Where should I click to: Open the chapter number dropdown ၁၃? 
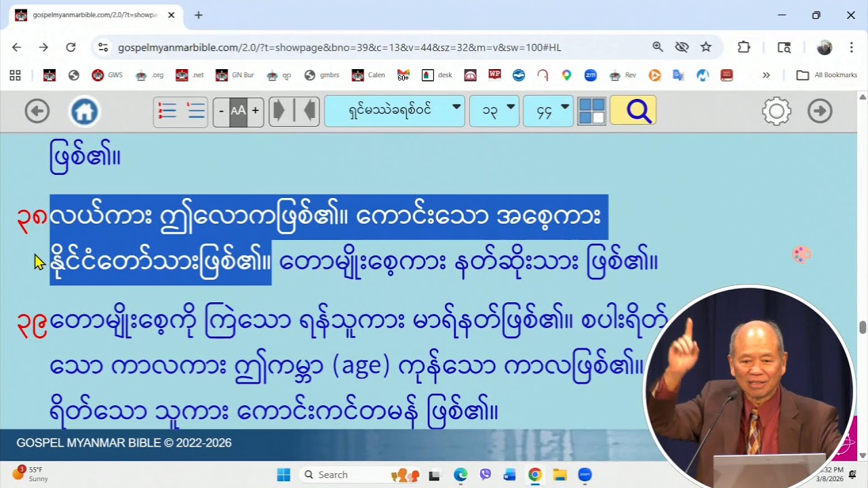[x=494, y=111]
